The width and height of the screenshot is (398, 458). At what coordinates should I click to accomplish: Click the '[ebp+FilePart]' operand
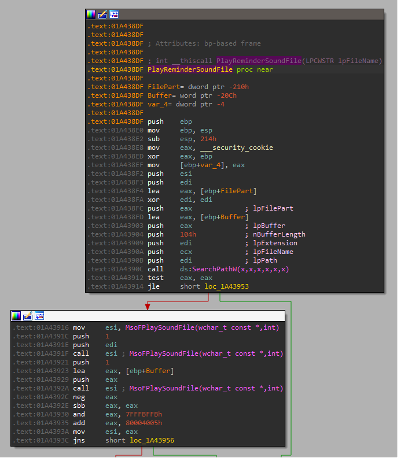pyautogui.click(x=228, y=191)
